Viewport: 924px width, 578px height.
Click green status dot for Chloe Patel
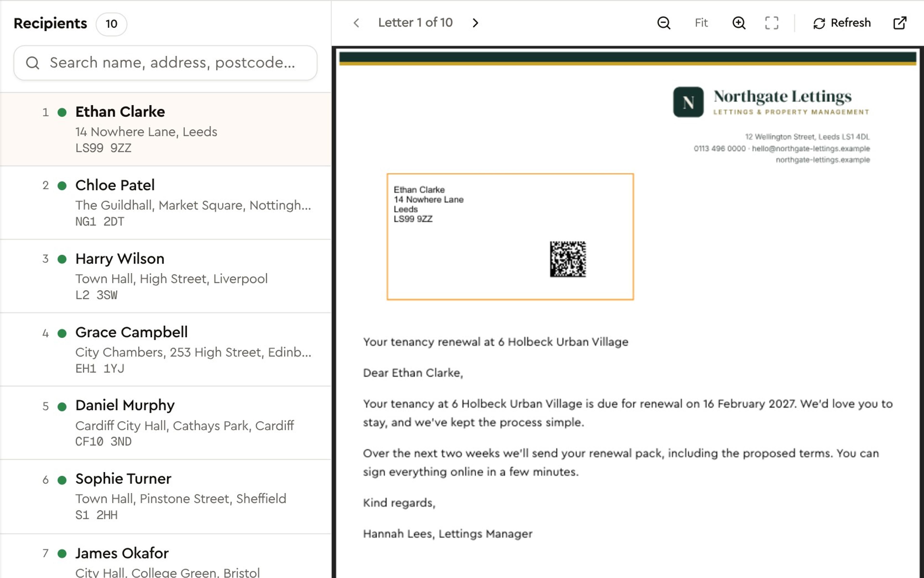coord(62,186)
